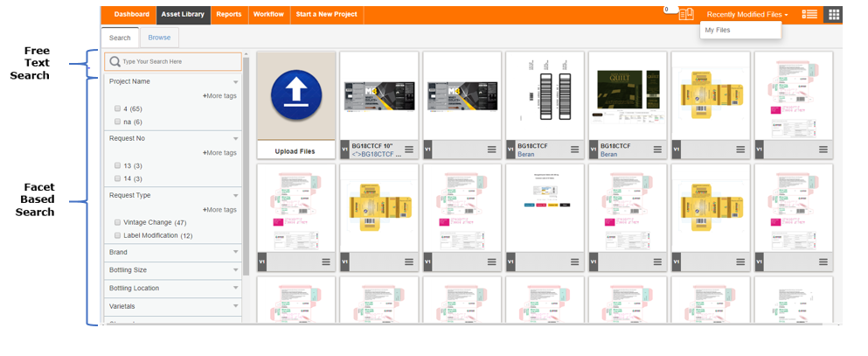The height and width of the screenshot is (356, 868).
Task: Open the green Quilt label thumbnail
Action: (628, 96)
